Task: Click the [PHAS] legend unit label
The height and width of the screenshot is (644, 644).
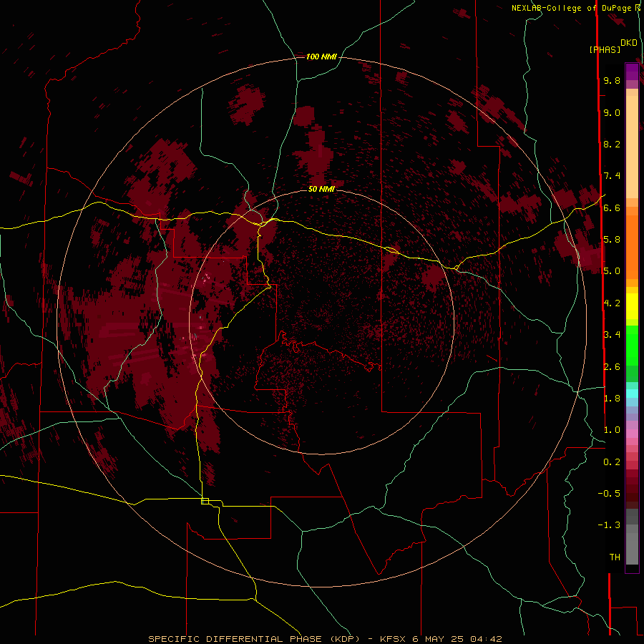Action: (x=605, y=49)
